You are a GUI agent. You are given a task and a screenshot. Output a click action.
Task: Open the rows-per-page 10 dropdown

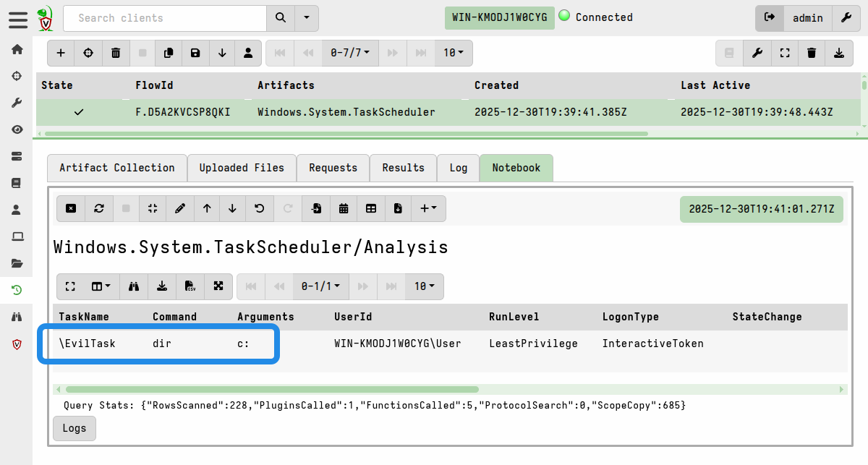[453, 52]
